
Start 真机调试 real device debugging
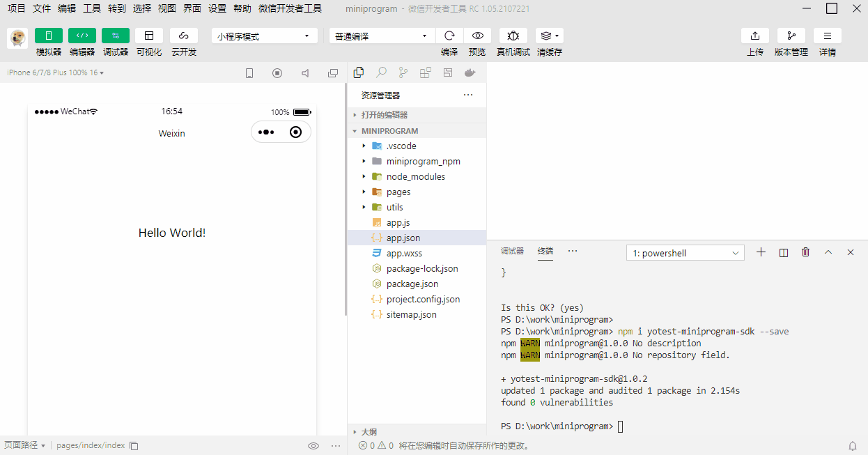(513, 36)
